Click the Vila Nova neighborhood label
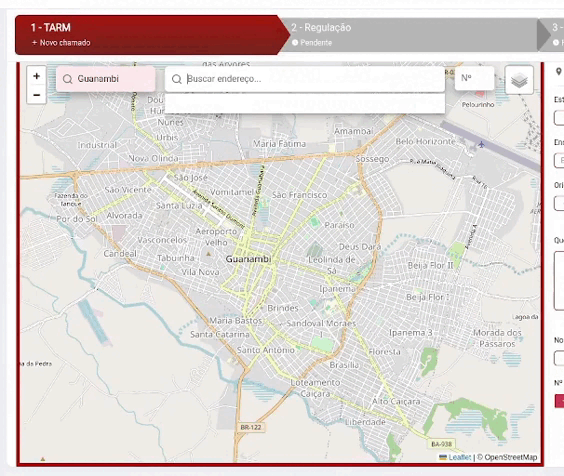564x476 pixels. click(x=200, y=272)
